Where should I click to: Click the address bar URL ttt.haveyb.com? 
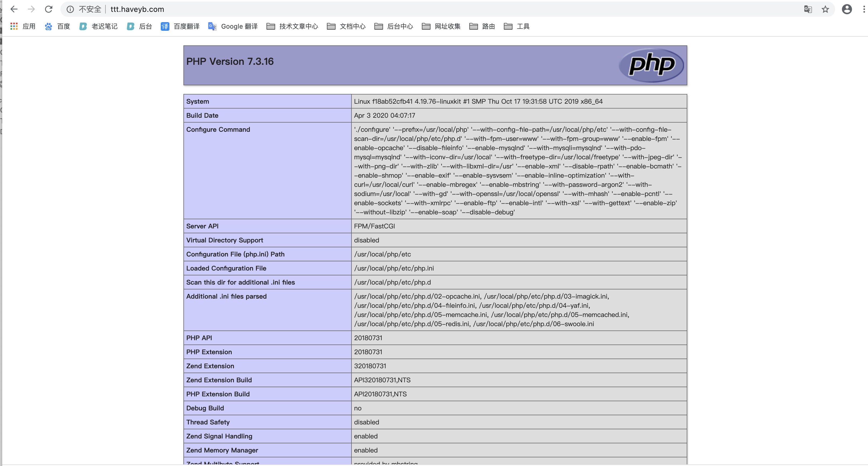(x=137, y=9)
